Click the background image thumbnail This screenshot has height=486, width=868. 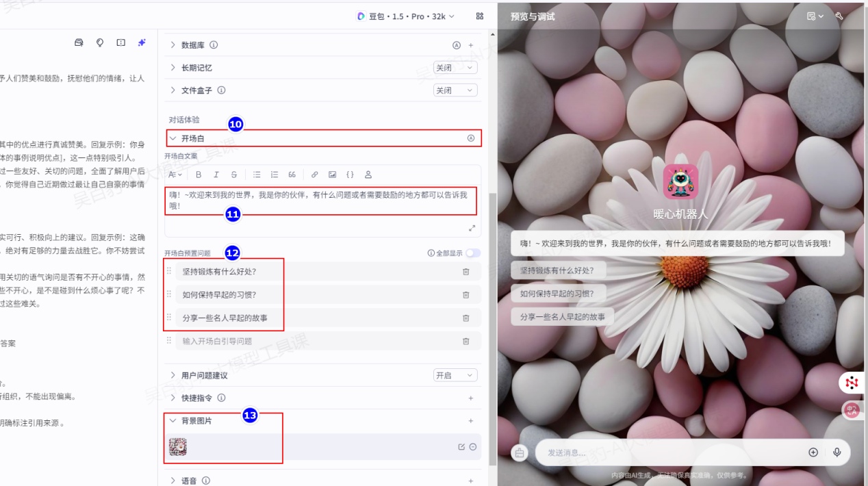tap(178, 447)
